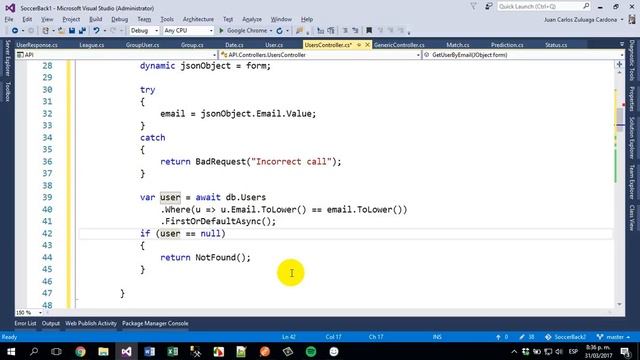Expand the Undo history dropdown arrow
Image resolution: width=640 pixels, height=360 pixels.
(x=104, y=31)
